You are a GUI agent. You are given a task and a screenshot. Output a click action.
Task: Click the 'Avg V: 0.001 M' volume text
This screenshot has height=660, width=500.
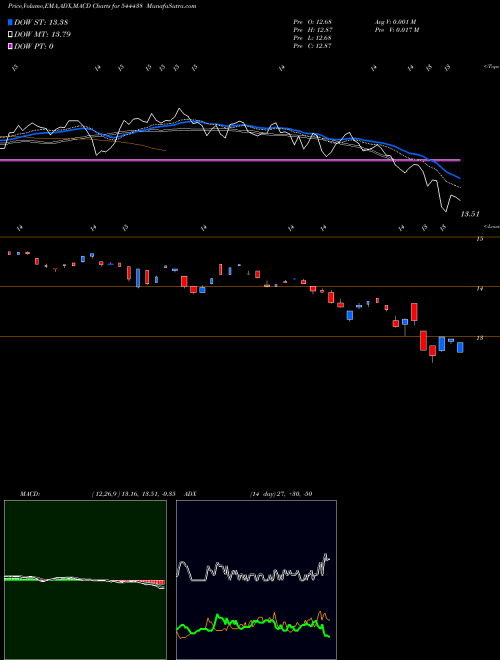pyautogui.click(x=395, y=21)
